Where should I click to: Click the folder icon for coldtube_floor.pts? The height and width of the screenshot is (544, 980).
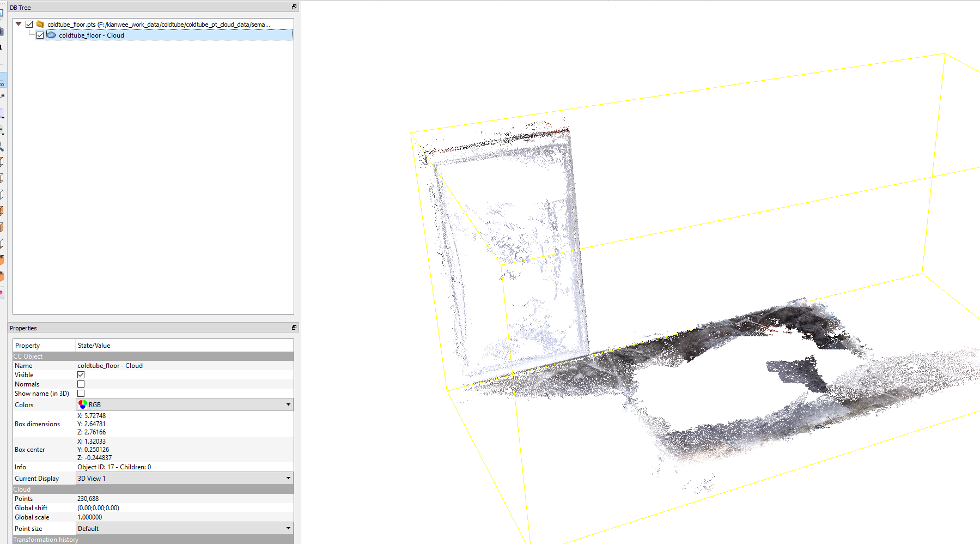pyautogui.click(x=40, y=24)
